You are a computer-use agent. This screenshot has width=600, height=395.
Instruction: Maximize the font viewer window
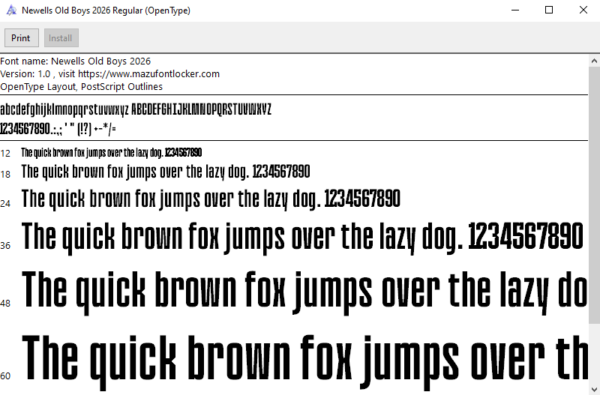click(549, 10)
